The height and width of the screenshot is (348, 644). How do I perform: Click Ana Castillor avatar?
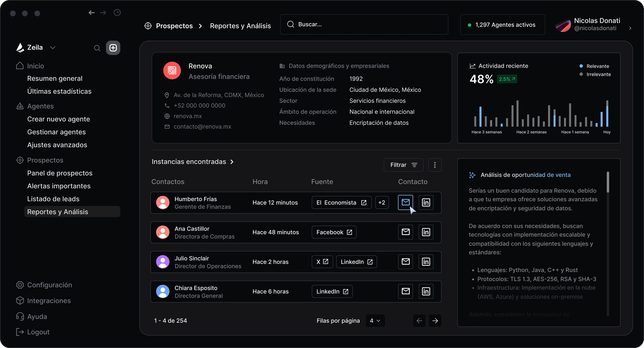pyautogui.click(x=163, y=232)
